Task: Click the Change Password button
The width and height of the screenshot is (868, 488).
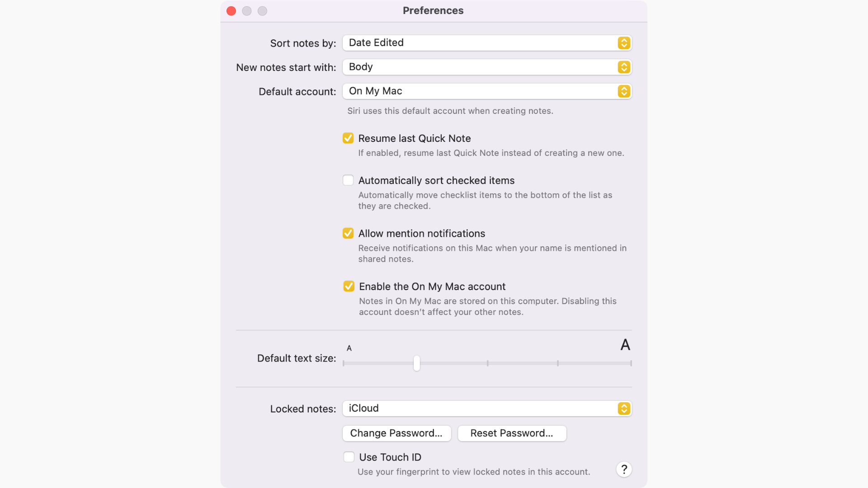Action: [x=396, y=433]
